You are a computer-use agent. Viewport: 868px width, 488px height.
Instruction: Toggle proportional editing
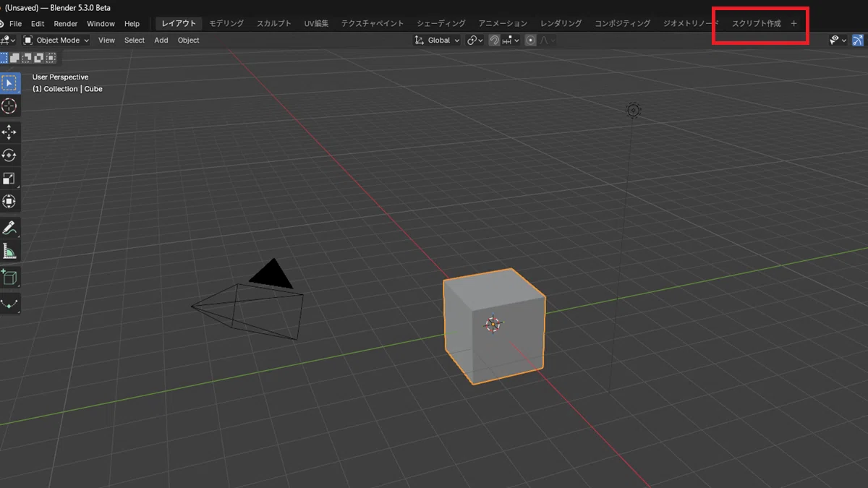(531, 40)
